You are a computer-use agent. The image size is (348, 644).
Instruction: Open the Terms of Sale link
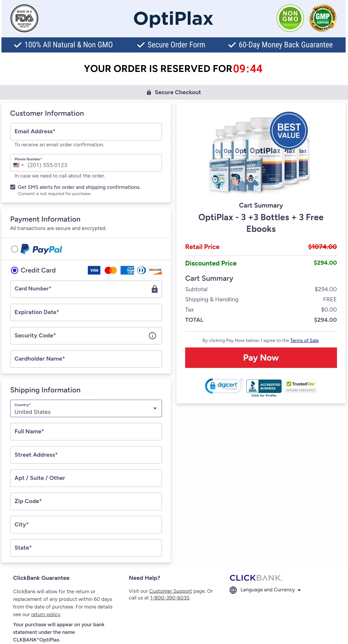coord(304,340)
